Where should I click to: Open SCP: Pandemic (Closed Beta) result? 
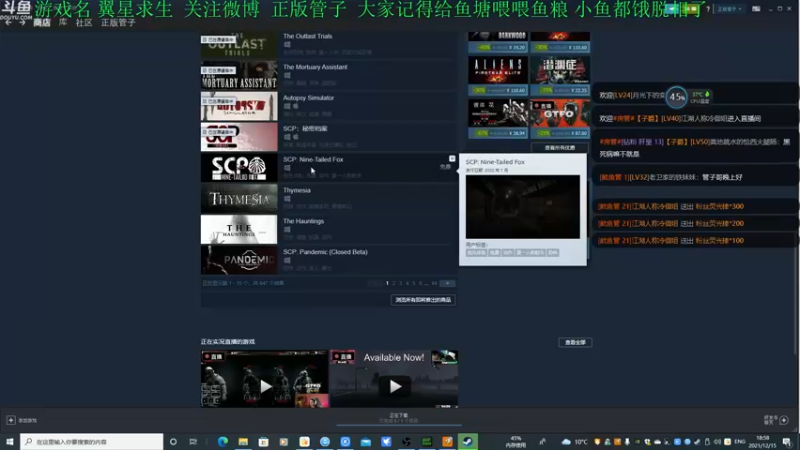(x=329, y=260)
